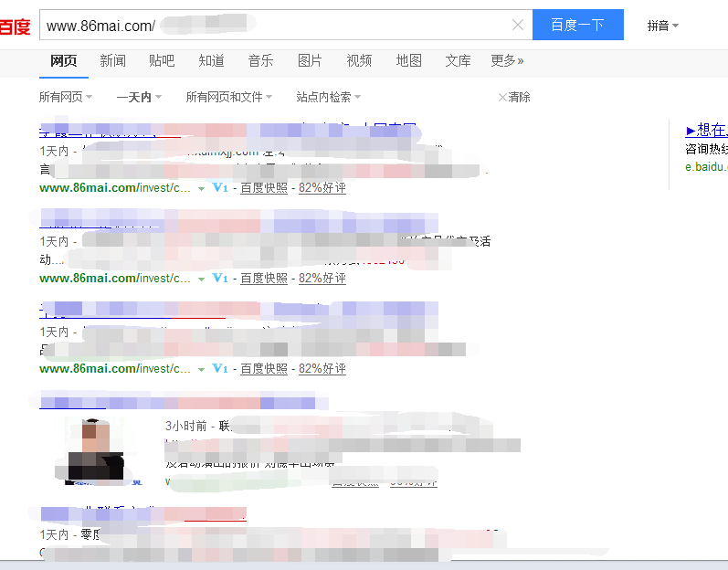728x570 pixels.
Task: Open the 拼音 input method dropdown
Action: [x=662, y=26]
